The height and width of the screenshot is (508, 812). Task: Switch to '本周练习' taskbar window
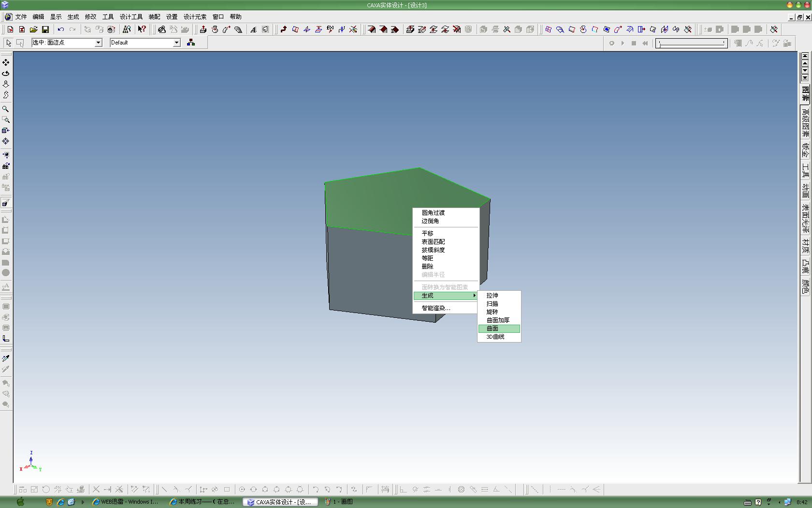click(202, 502)
